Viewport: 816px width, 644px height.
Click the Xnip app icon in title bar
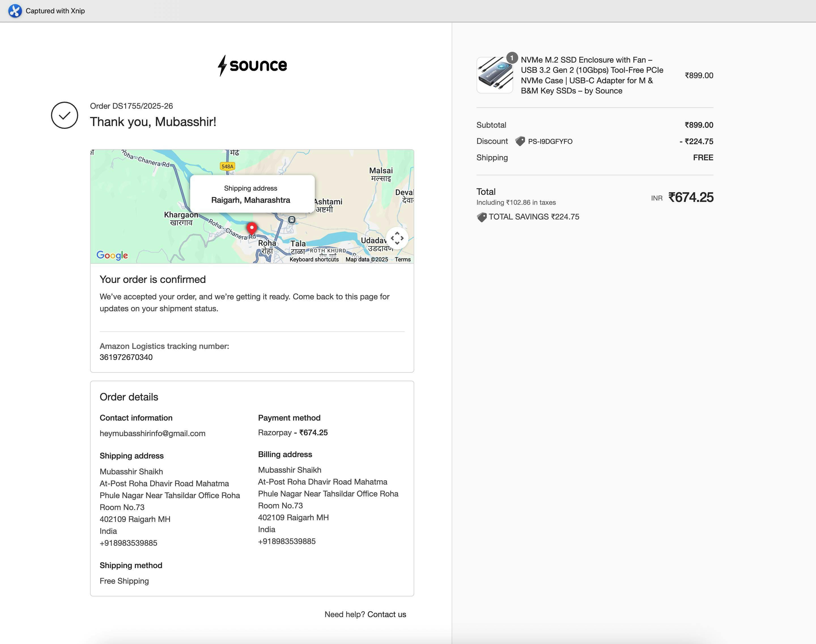[x=15, y=11]
